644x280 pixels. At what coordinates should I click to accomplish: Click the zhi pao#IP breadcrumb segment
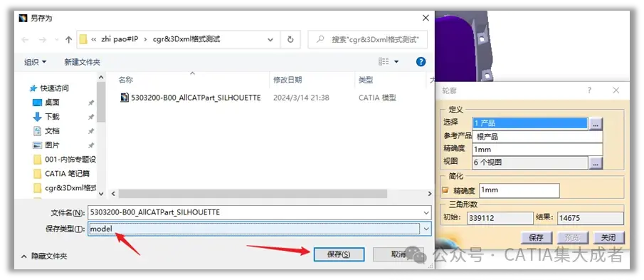(x=120, y=39)
